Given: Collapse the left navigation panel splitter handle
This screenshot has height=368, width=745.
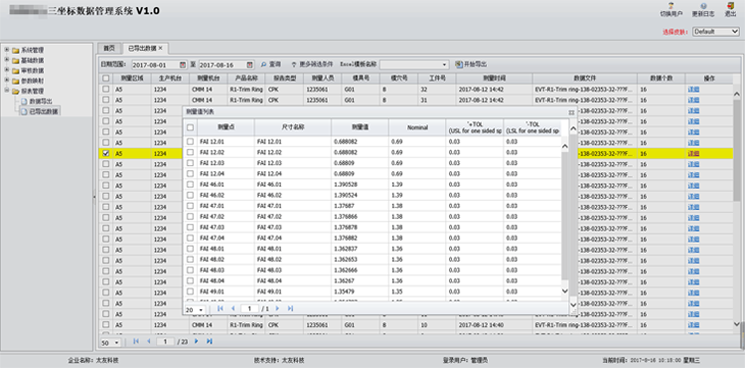Looking at the screenshot, I should (x=94, y=196).
